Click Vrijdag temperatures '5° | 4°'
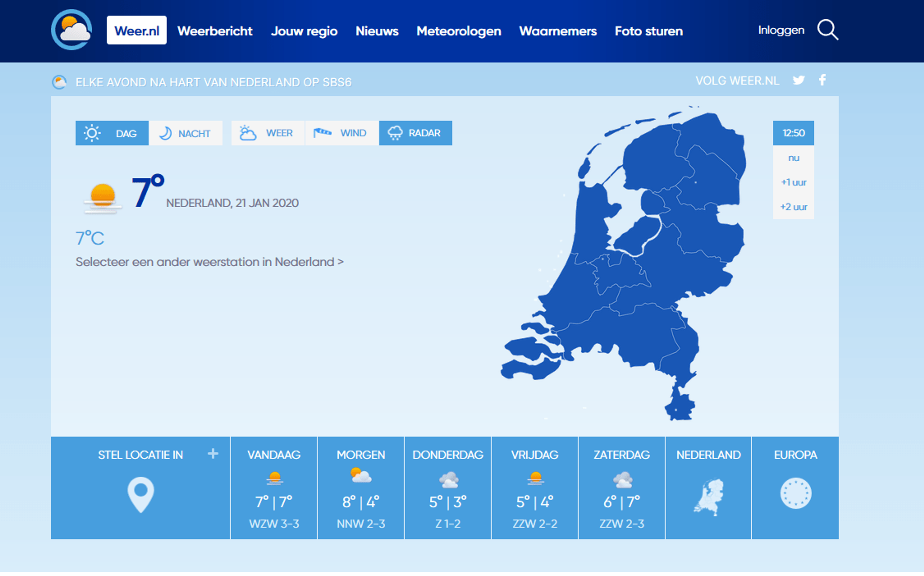 click(x=535, y=502)
